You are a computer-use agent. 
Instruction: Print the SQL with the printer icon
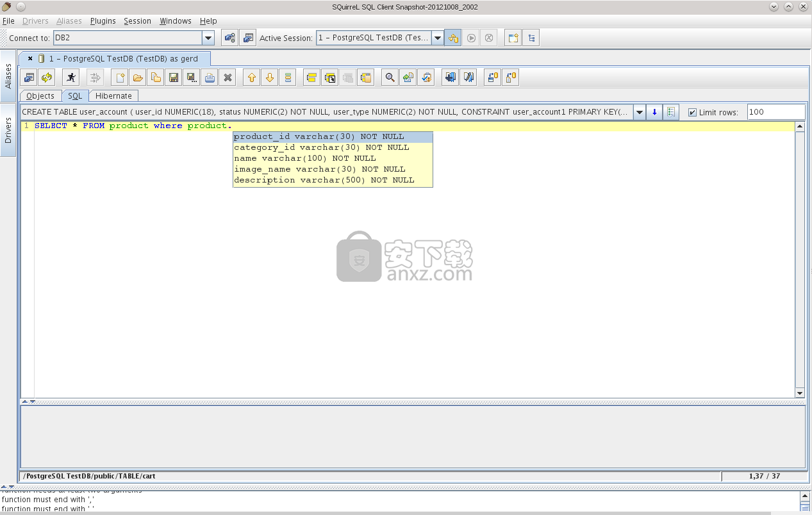pyautogui.click(x=209, y=78)
